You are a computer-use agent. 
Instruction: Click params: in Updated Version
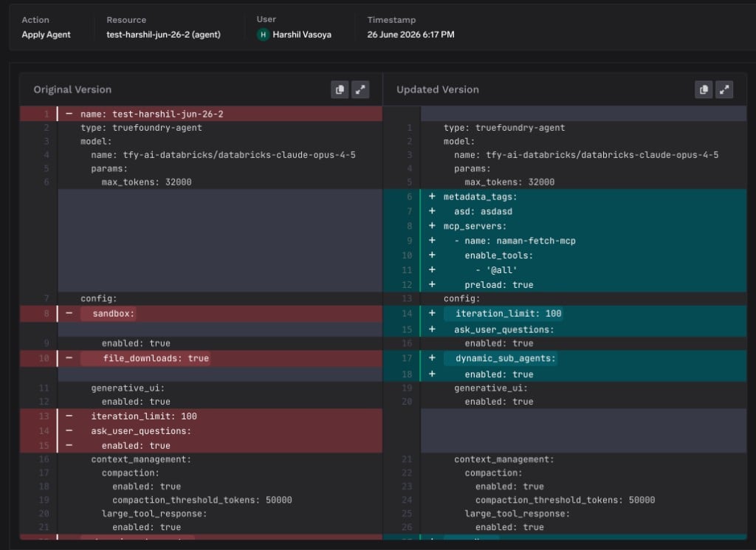coord(472,169)
